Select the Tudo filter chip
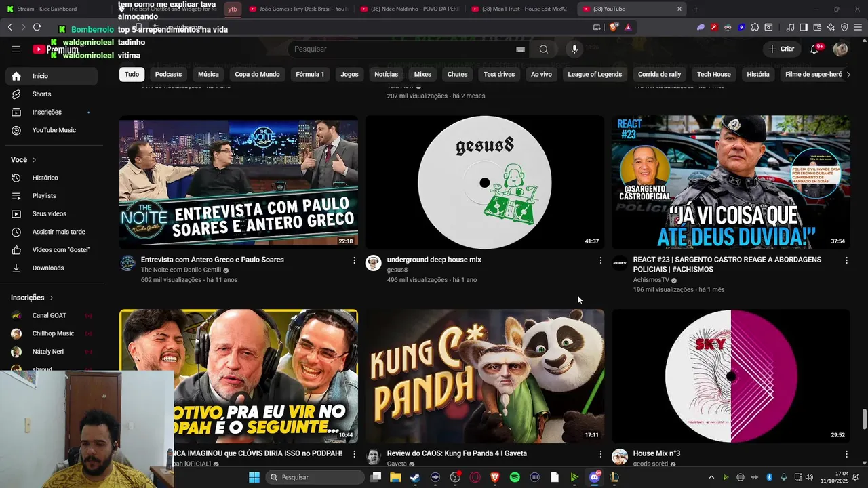The height and width of the screenshot is (488, 868). coord(132,75)
